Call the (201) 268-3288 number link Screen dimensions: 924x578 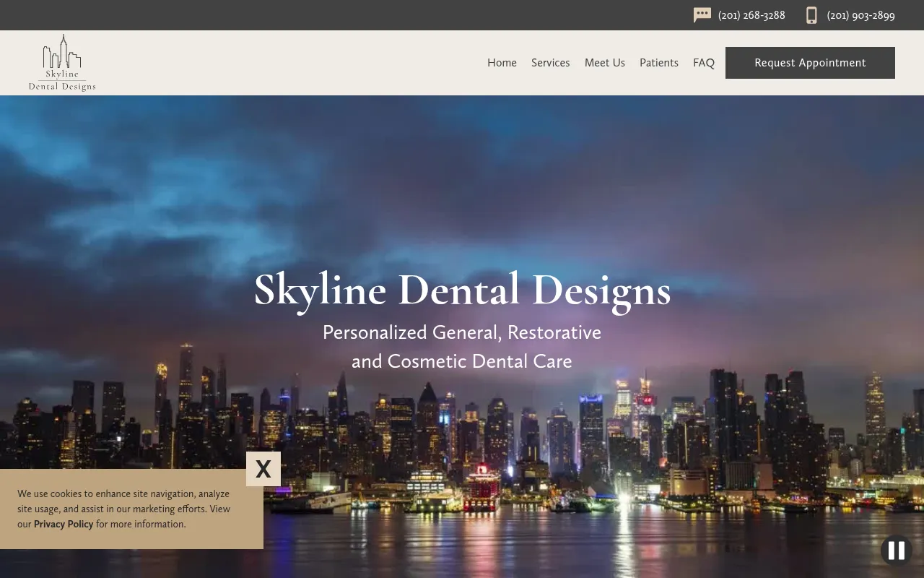(751, 15)
